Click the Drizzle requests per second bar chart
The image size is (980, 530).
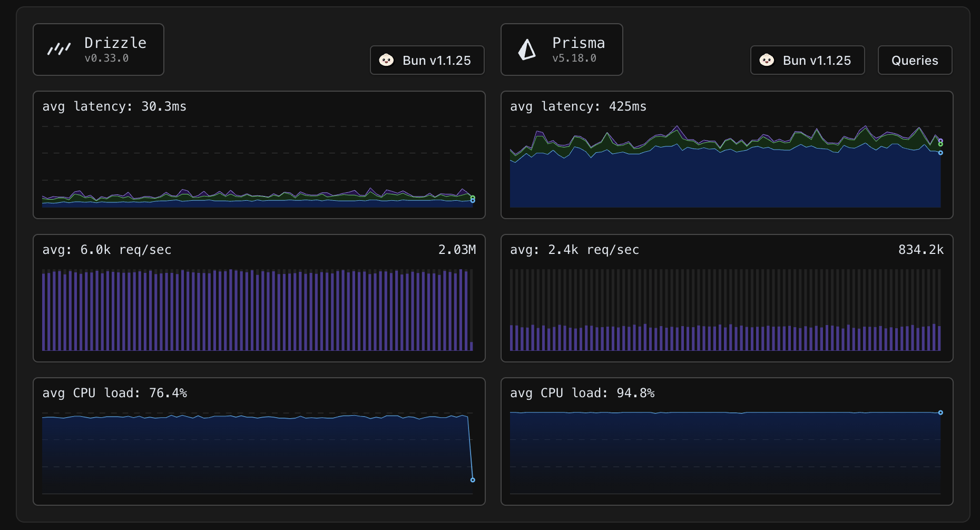tap(258, 310)
